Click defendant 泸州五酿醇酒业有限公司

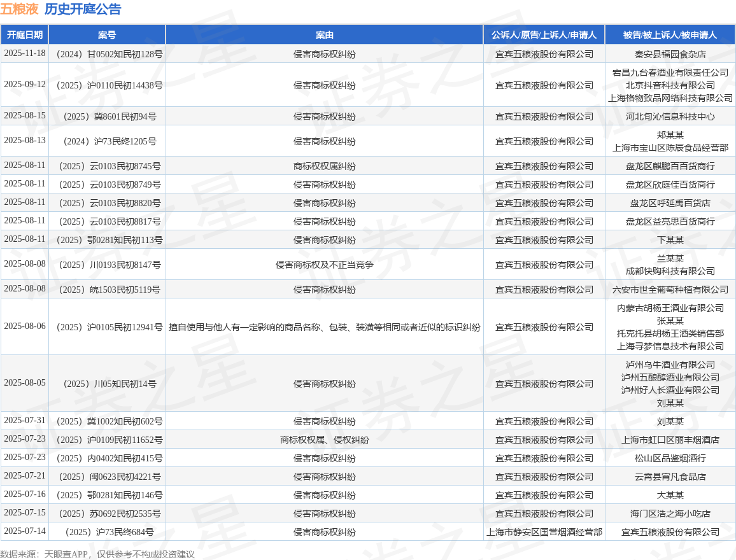(x=670, y=377)
